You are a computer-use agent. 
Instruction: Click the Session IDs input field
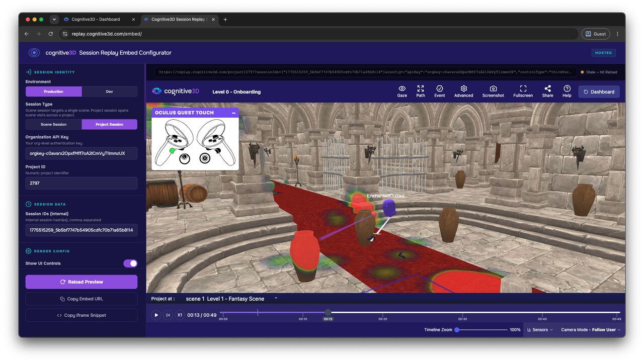pos(82,230)
